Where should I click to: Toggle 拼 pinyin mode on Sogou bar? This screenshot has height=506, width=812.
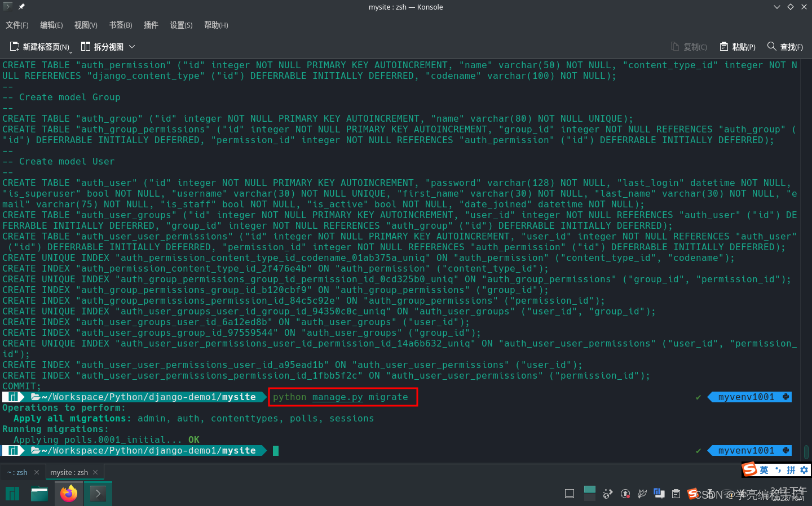pos(791,470)
